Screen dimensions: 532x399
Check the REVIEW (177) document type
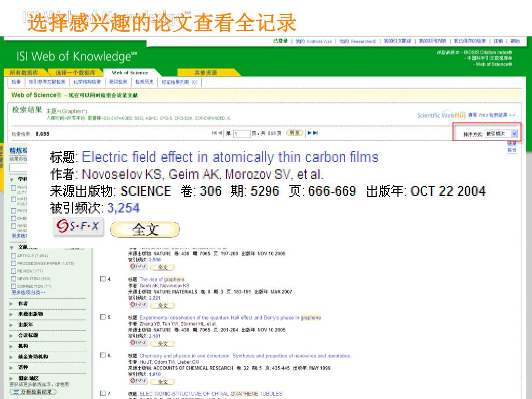point(14,271)
